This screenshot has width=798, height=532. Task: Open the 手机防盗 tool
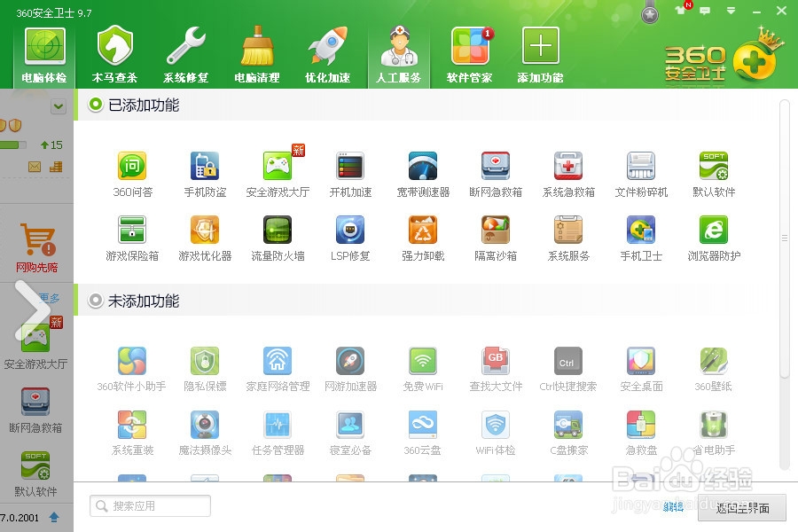point(205,175)
